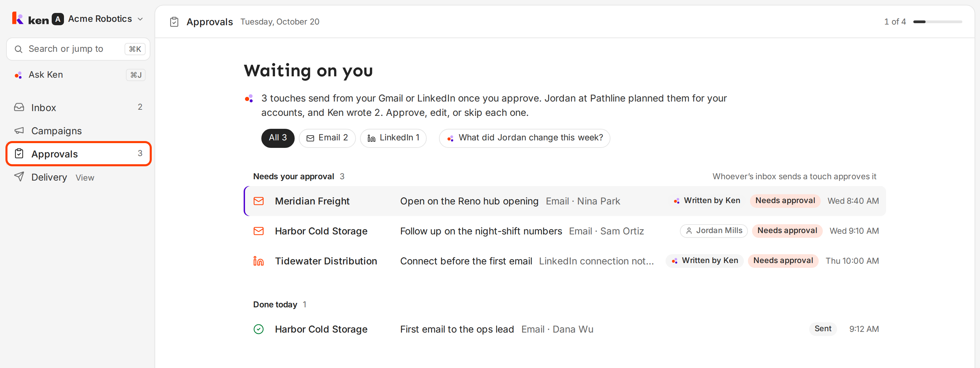Image resolution: width=980 pixels, height=368 pixels.
Task: Click 'Needs approval' badge on Meridian Freight row
Action: point(785,200)
